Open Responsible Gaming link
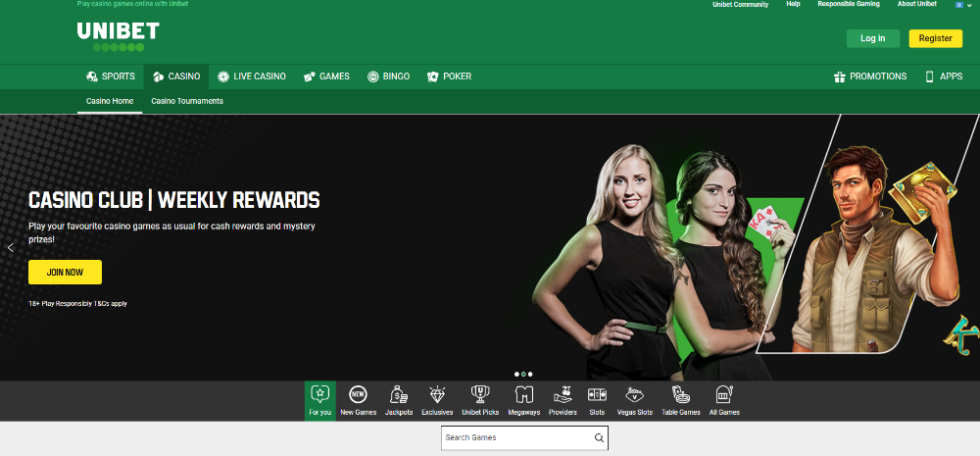This screenshot has height=456, width=980. click(x=849, y=4)
